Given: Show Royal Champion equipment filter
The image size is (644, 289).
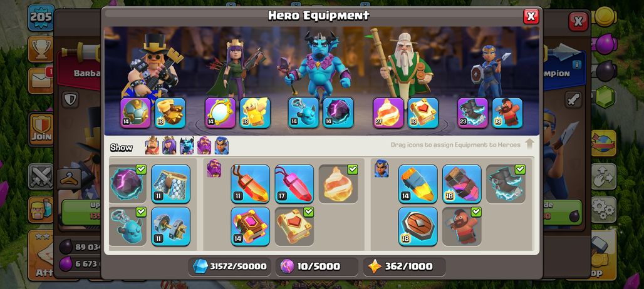Looking at the screenshot, I should point(221,146).
